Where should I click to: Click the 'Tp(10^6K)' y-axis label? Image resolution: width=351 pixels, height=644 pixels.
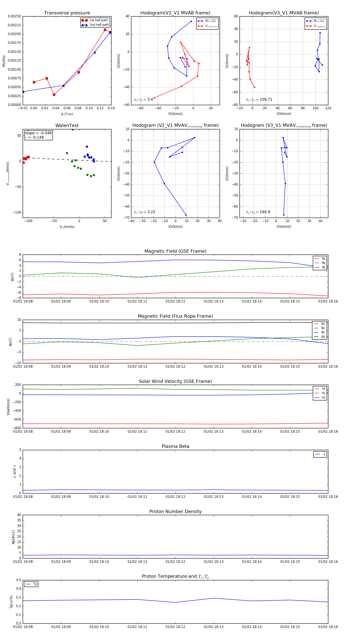point(12,602)
